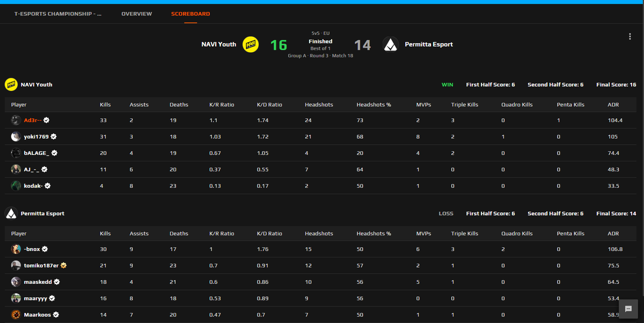644x323 pixels.
Task: Open maaryyy player profile link
Action: pyautogui.click(x=36, y=298)
